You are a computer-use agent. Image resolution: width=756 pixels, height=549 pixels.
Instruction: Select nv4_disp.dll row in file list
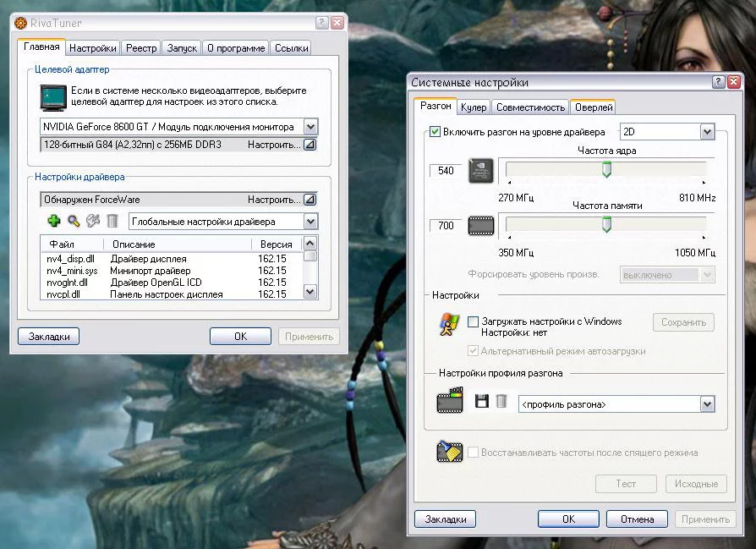click(x=172, y=259)
